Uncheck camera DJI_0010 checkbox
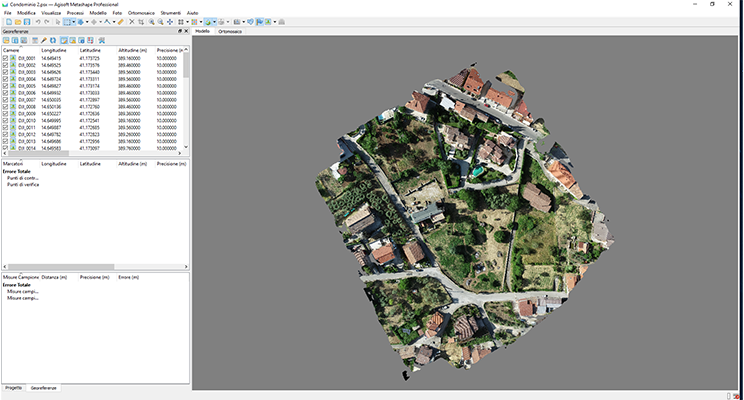Image resolution: width=744 pixels, height=400 pixels. click(5, 121)
